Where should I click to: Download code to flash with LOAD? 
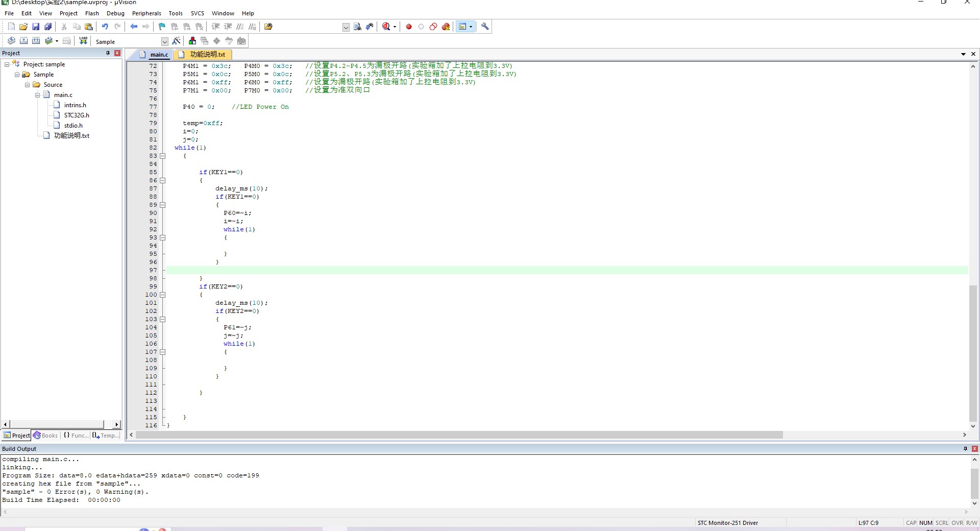point(83,41)
